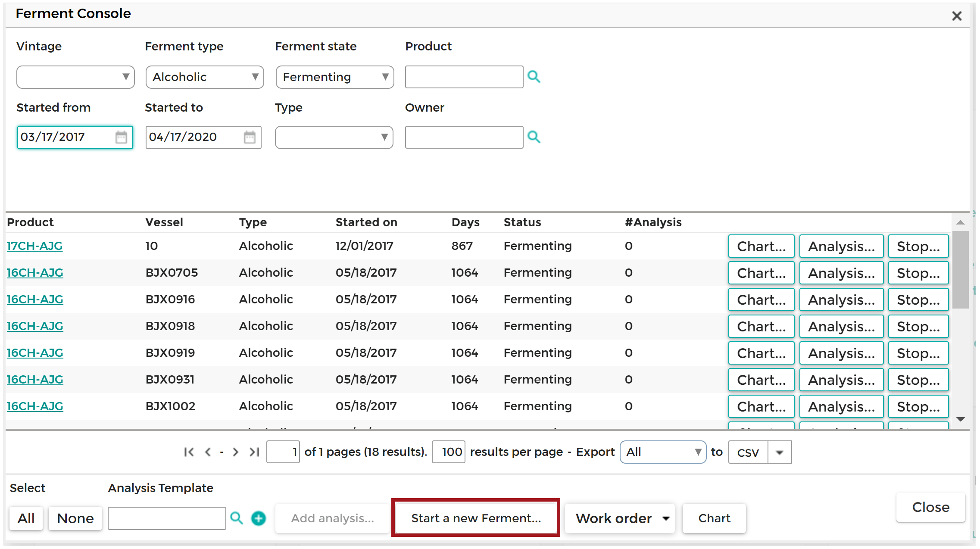Click the Started to date field
Screen dimensions: 980x549
(203, 137)
